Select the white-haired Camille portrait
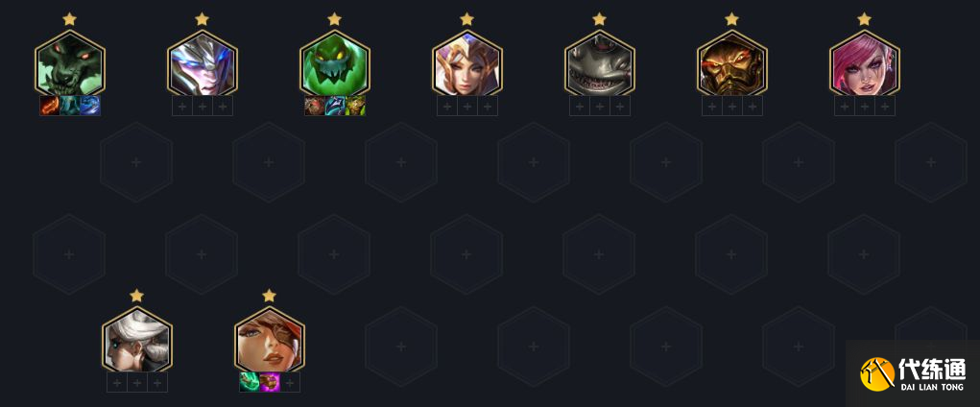The image size is (980, 407). click(137, 340)
